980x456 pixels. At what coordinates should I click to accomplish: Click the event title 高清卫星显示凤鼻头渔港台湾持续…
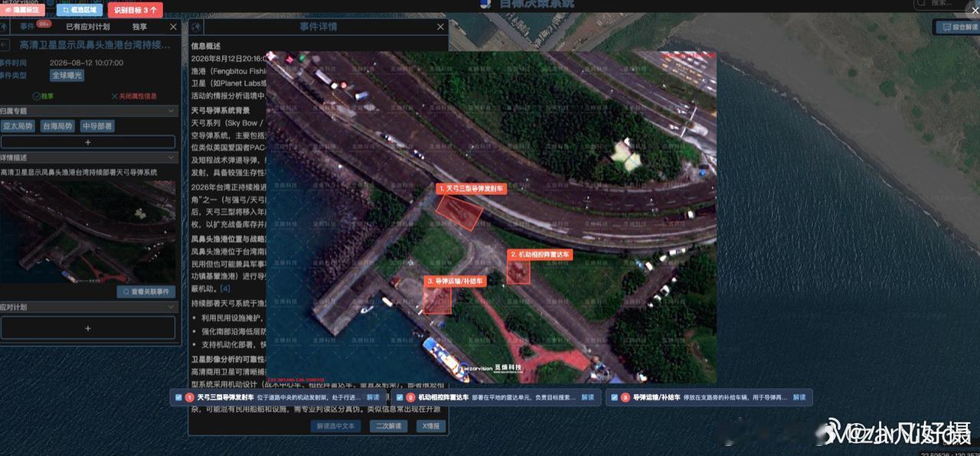[x=95, y=45]
